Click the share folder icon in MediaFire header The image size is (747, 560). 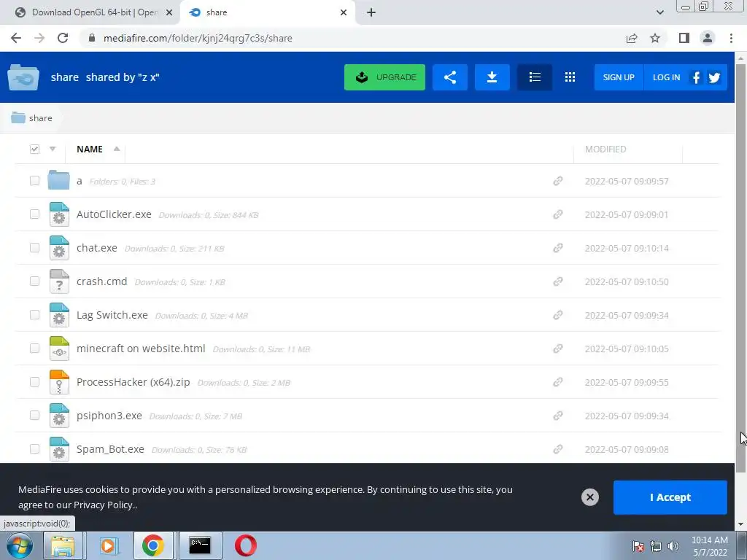[x=23, y=77]
